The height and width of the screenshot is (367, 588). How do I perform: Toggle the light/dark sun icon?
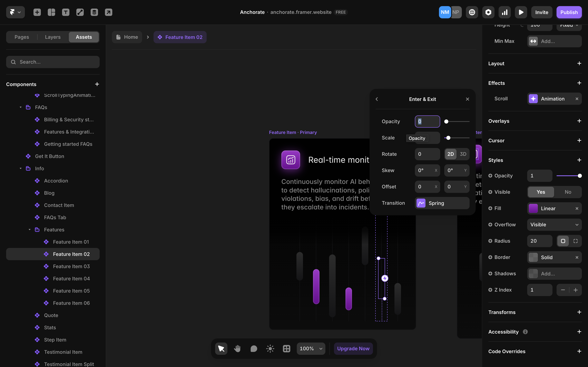pyautogui.click(x=270, y=349)
